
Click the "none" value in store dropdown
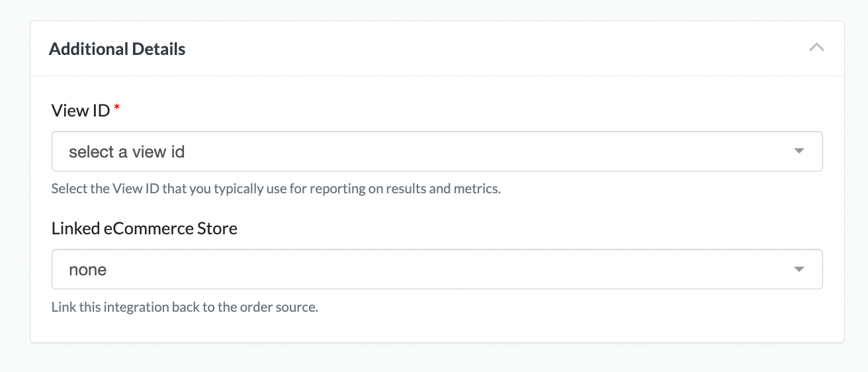pyautogui.click(x=87, y=270)
